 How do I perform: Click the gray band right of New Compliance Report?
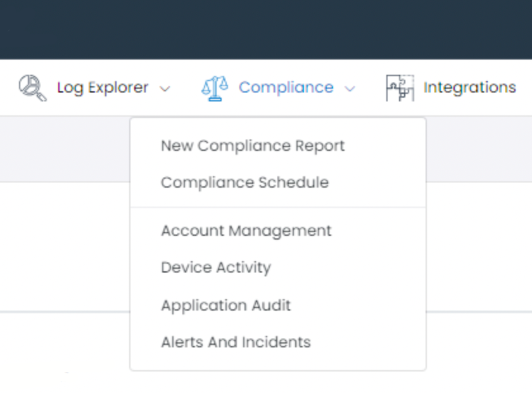pos(479,149)
